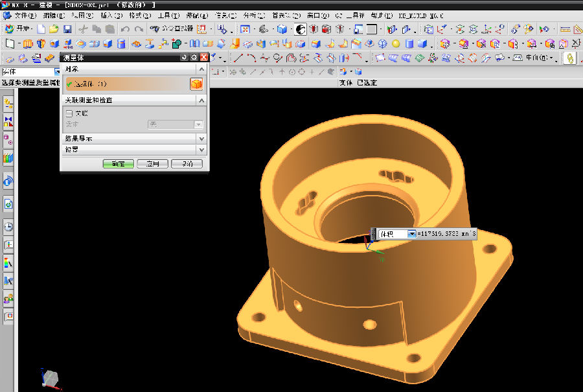Viewport: 583px width, 392px height.
Task: Enable the 关联 checkbox
Action: (70, 113)
